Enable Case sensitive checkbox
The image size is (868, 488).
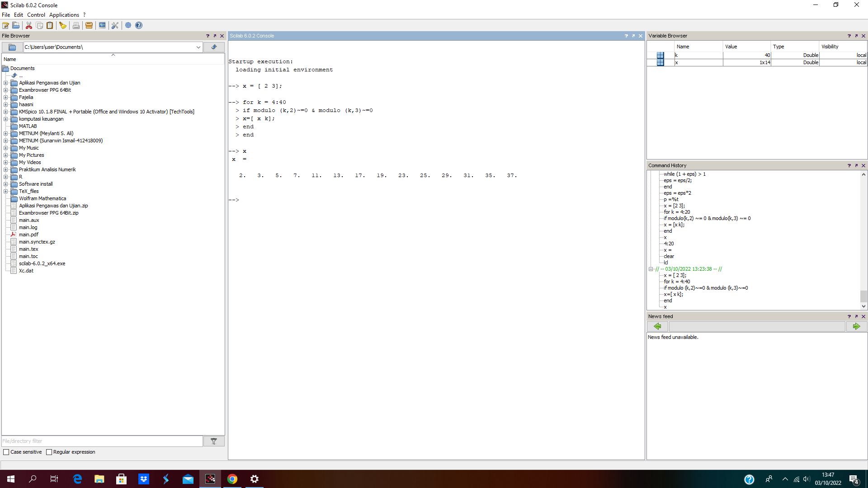(x=6, y=452)
